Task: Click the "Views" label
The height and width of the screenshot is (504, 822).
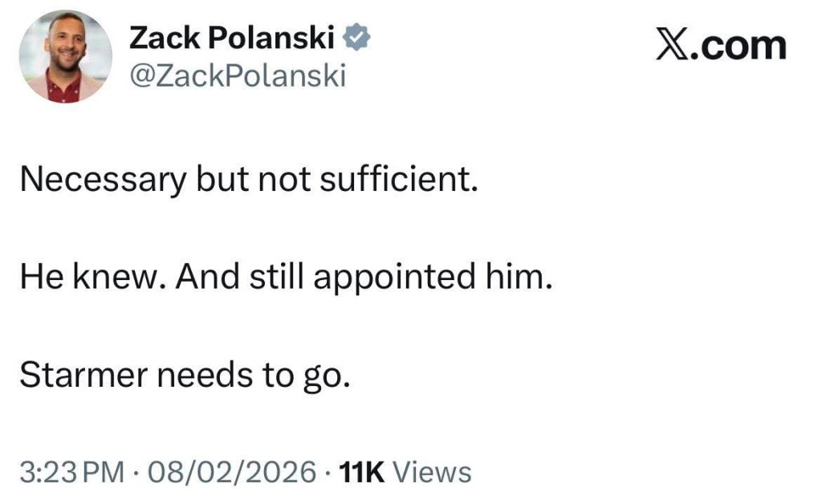Action: pos(434,472)
